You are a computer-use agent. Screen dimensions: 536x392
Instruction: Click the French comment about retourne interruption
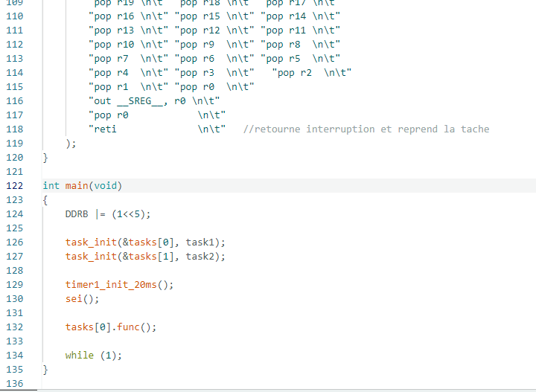pos(366,129)
